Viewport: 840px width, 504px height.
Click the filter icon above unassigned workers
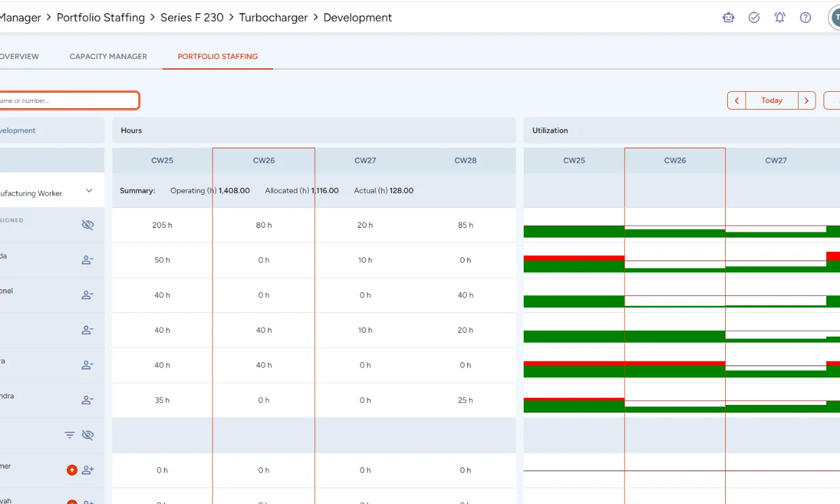(x=70, y=435)
